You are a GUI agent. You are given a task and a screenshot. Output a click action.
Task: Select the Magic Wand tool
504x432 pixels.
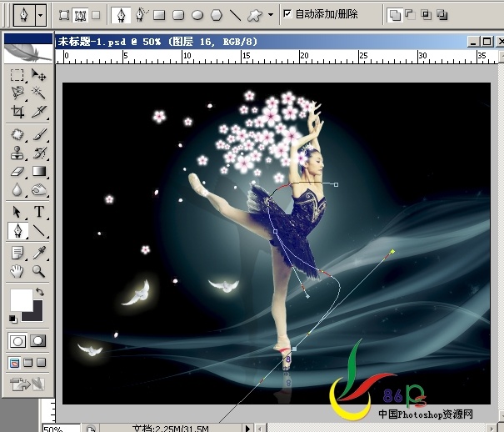[38, 93]
